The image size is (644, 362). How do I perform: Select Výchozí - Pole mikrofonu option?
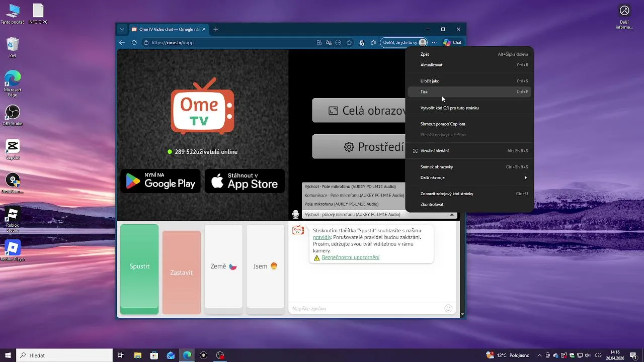(354, 187)
